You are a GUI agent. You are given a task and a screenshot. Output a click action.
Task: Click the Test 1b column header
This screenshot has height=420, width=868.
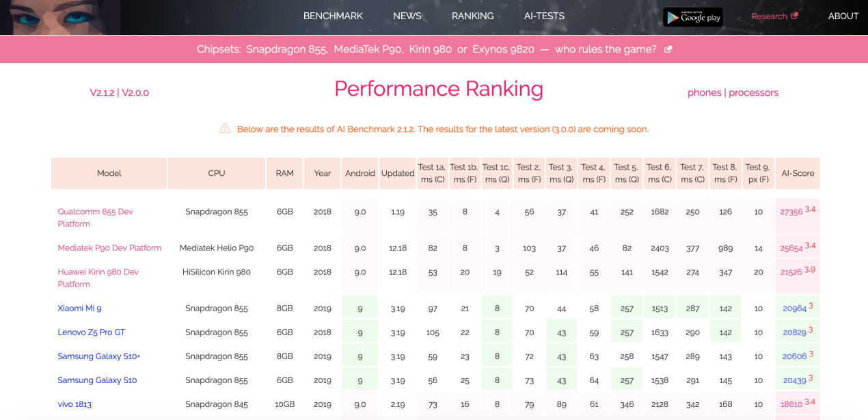pos(464,173)
